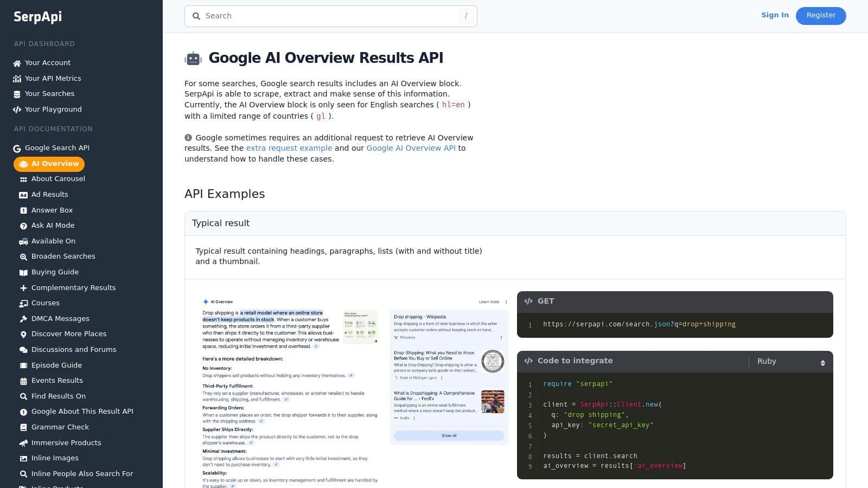Click the Register button
The height and width of the screenshot is (488, 868).
[x=820, y=16]
